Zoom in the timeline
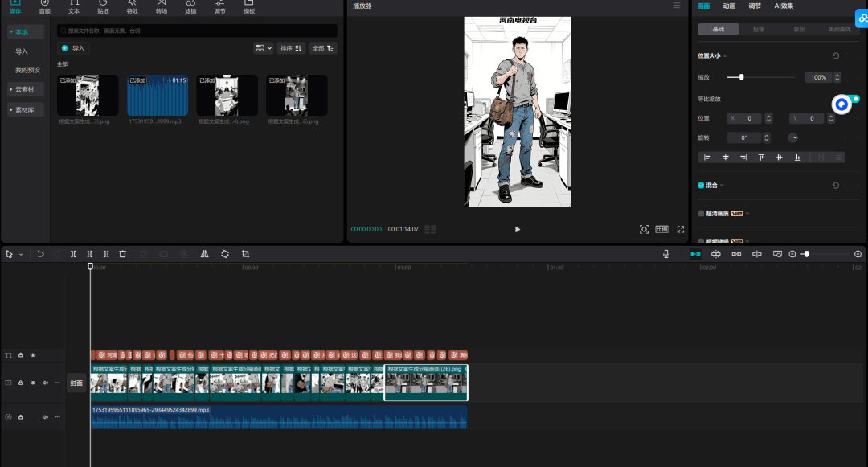The height and width of the screenshot is (467, 868). [858, 254]
